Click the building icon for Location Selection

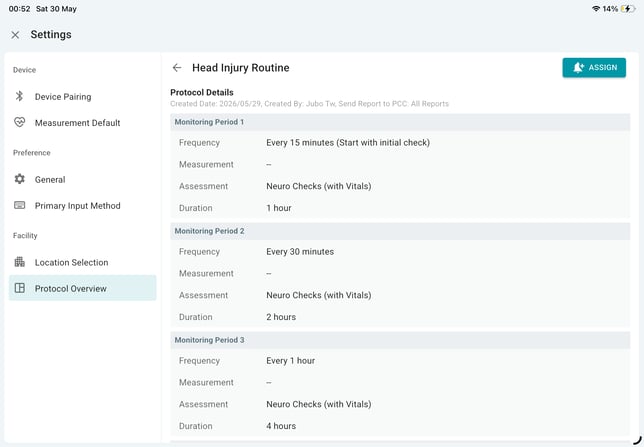click(x=19, y=262)
